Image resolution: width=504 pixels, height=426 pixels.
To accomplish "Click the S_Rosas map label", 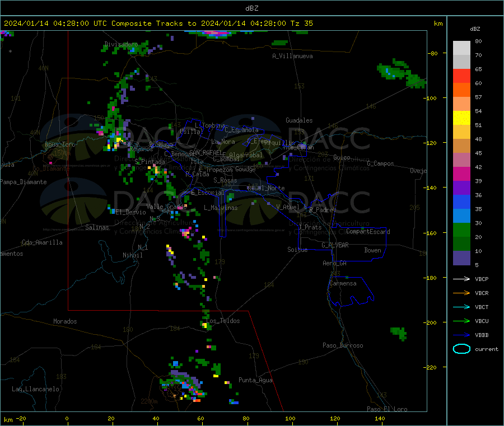I will point(225,180).
